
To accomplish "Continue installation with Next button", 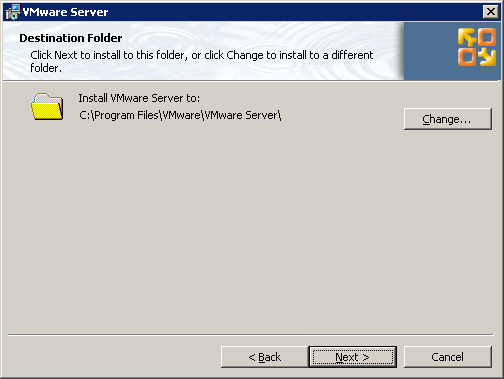I will 353,357.
